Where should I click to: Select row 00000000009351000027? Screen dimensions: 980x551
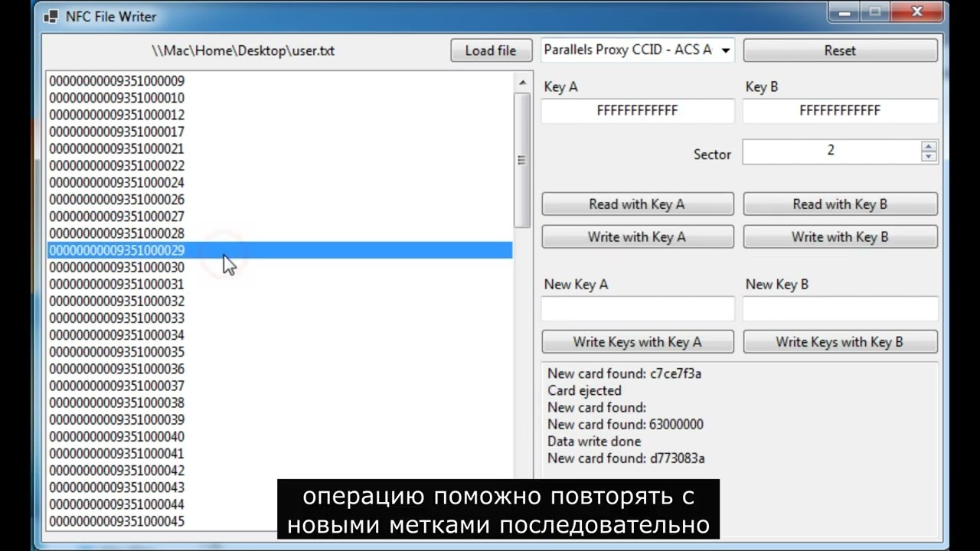coord(279,217)
